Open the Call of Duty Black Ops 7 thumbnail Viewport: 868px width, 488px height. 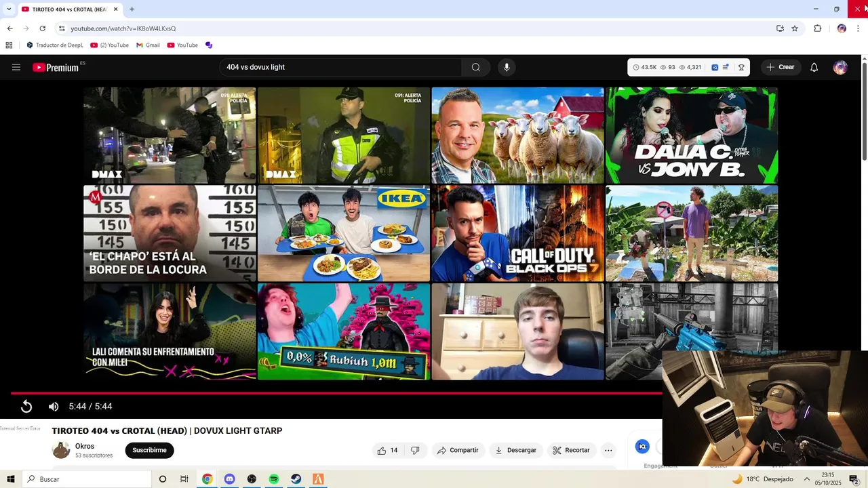[x=517, y=233]
